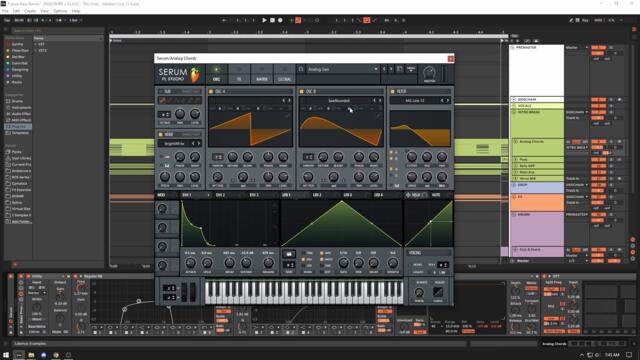The image size is (640, 360).
Task: Start playback with the Play button
Action: [264, 20]
